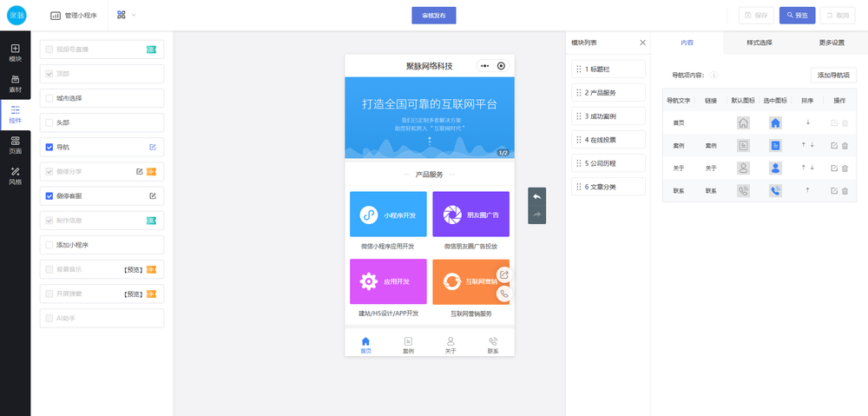Click the undo arrow beside the phone preview
868x416 pixels.
[x=536, y=196]
